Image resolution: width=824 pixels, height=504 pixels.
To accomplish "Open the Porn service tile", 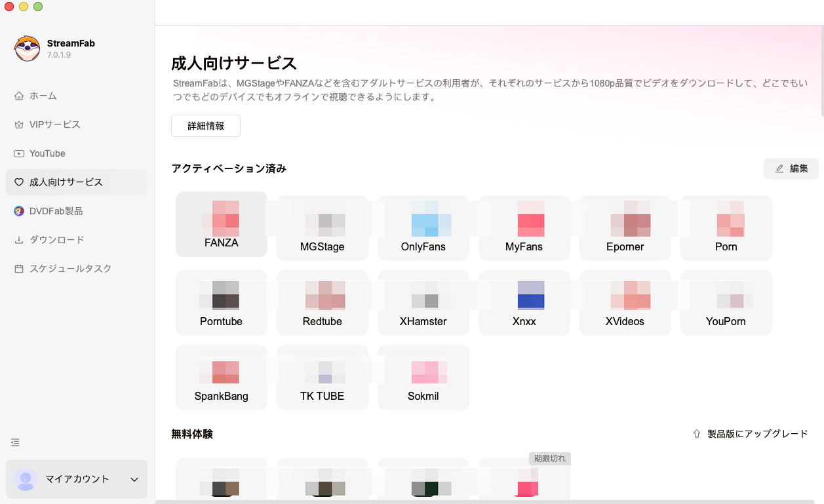I will [726, 228].
